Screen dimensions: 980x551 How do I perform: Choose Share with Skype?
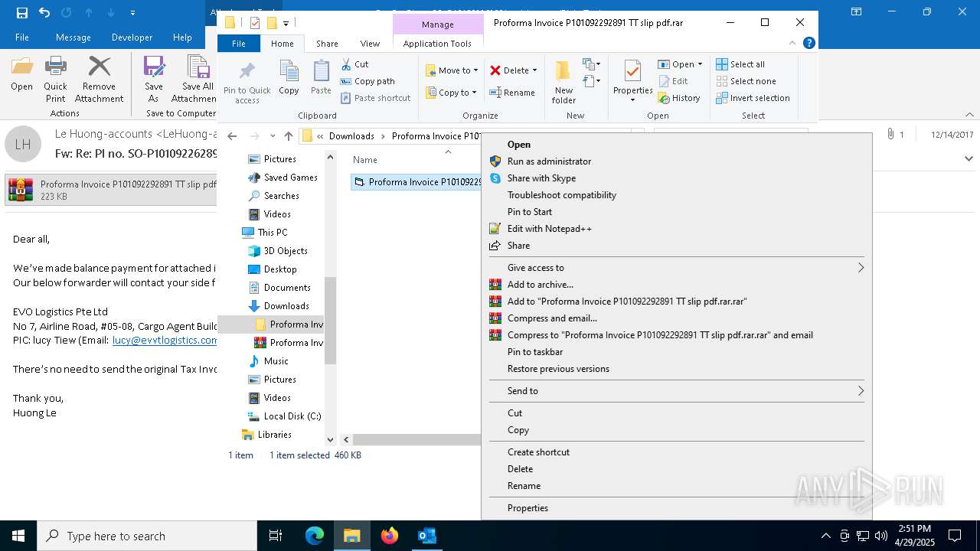pyautogui.click(x=541, y=178)
